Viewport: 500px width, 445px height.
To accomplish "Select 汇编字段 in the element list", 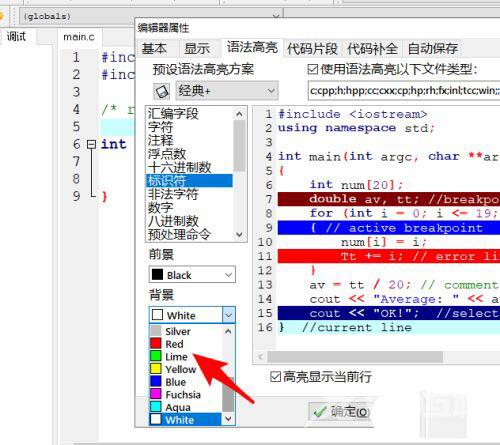I will [189, 114].
